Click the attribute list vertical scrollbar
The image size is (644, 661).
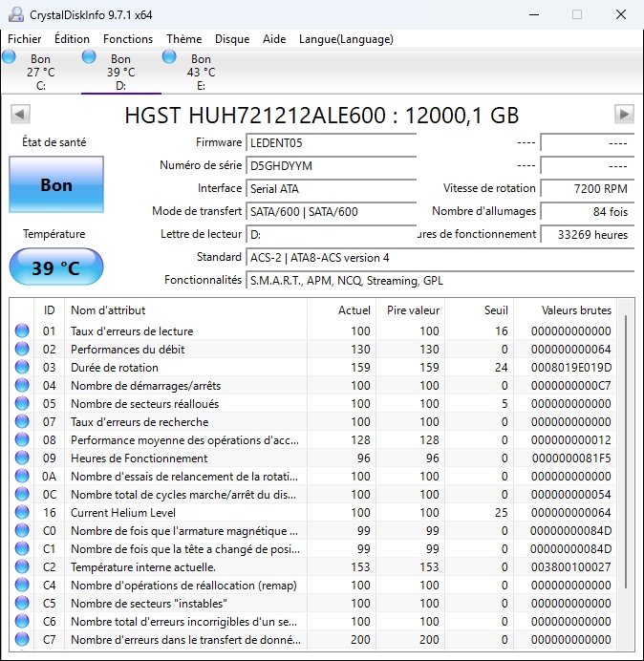(626, 451)
